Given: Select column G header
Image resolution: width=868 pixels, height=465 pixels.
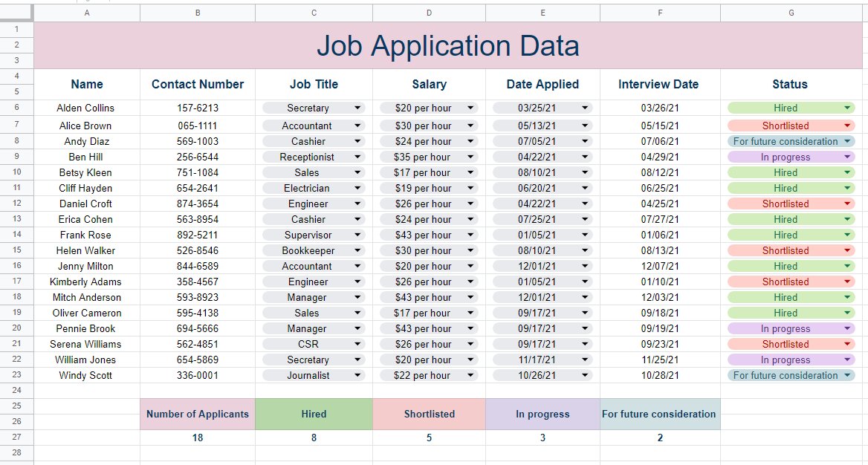Looking at the screenshot, I should point(791,13).
